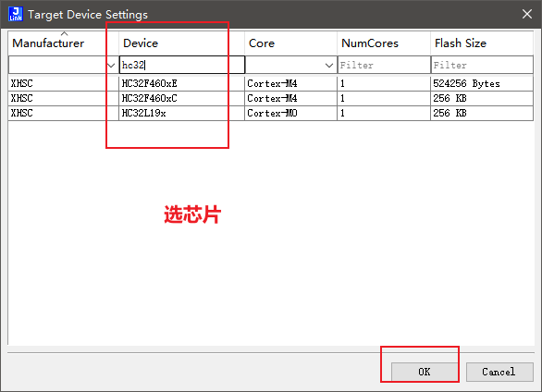The image size is (542, 392).
Task: Click the J-Link icon in title bar
Action: (16, 14)
